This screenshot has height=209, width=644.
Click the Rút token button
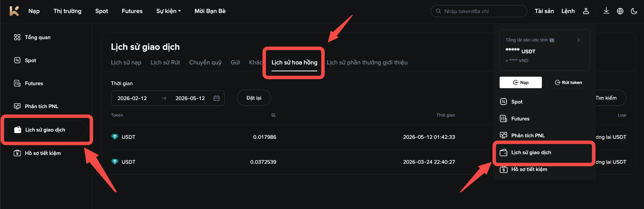click(568, 82)
